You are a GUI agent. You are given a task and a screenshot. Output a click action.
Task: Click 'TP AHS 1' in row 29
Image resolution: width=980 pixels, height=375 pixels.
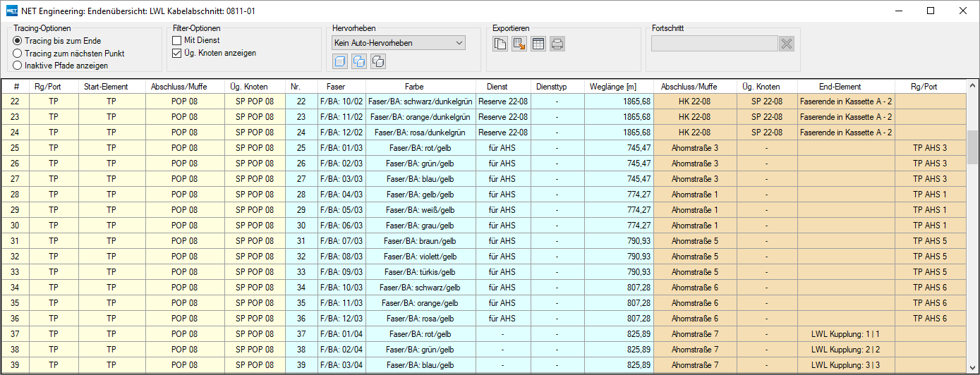pos(930,210)
